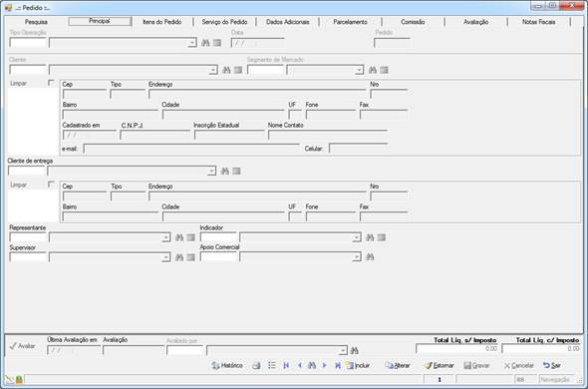
Task: Click the binoculars search icon beside Tipo Operação
Action: pos(205,43)
